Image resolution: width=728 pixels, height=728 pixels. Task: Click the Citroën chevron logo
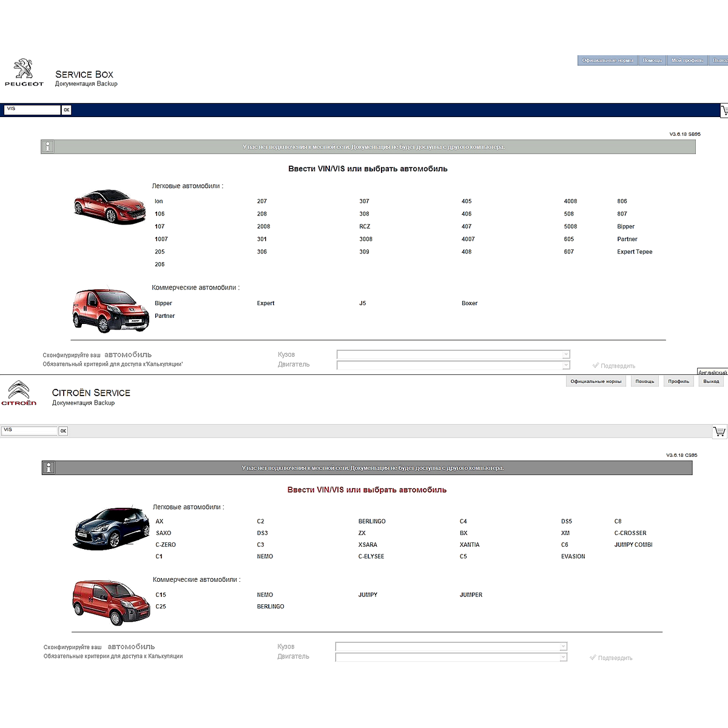19,390
